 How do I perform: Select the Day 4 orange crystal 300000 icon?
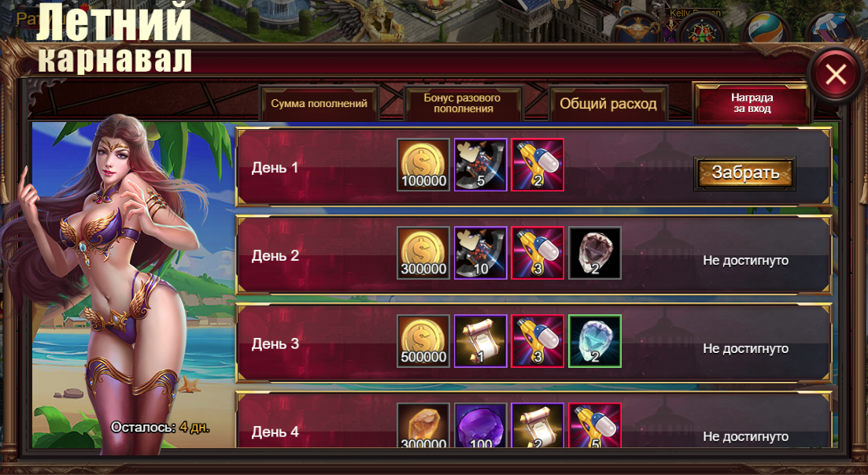[x=423, y=425]
